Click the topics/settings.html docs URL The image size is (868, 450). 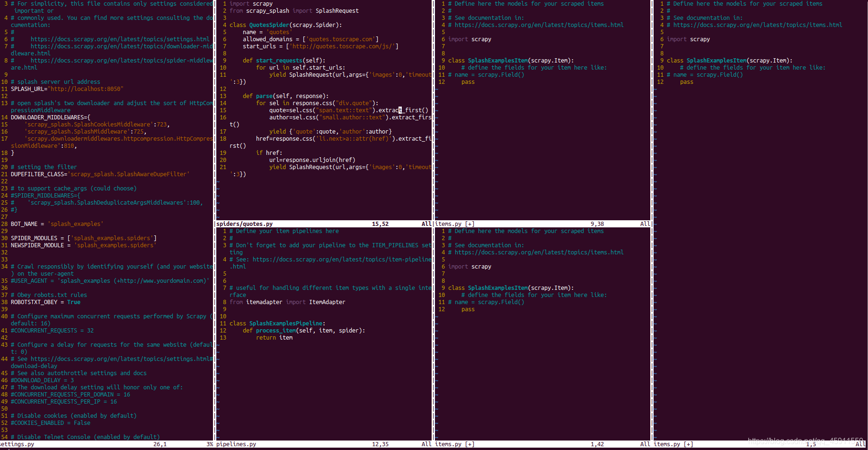120,39
